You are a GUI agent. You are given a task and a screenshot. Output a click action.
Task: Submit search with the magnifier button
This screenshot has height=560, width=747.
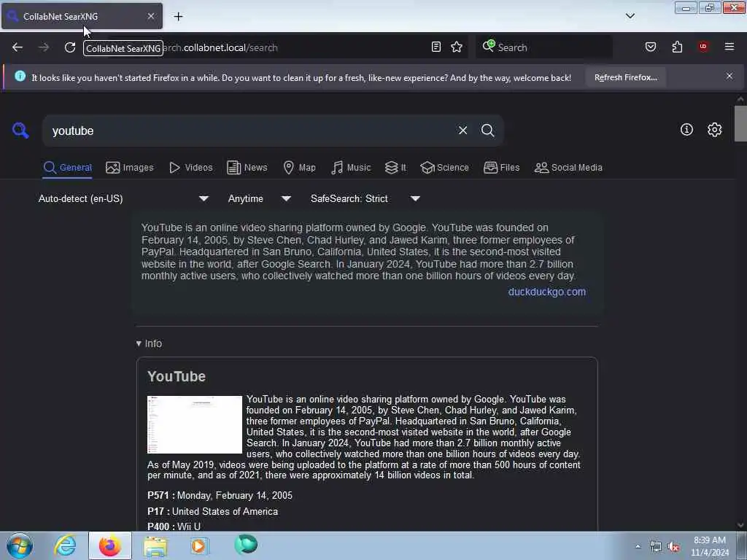coord(488,131)
